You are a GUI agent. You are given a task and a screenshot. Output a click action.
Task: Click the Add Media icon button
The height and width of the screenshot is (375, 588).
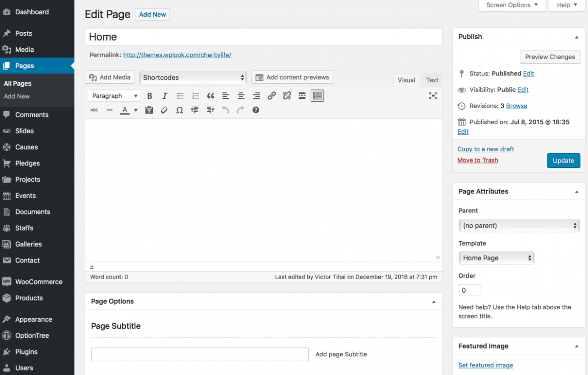pyautogui.click(x=109, y=77)
